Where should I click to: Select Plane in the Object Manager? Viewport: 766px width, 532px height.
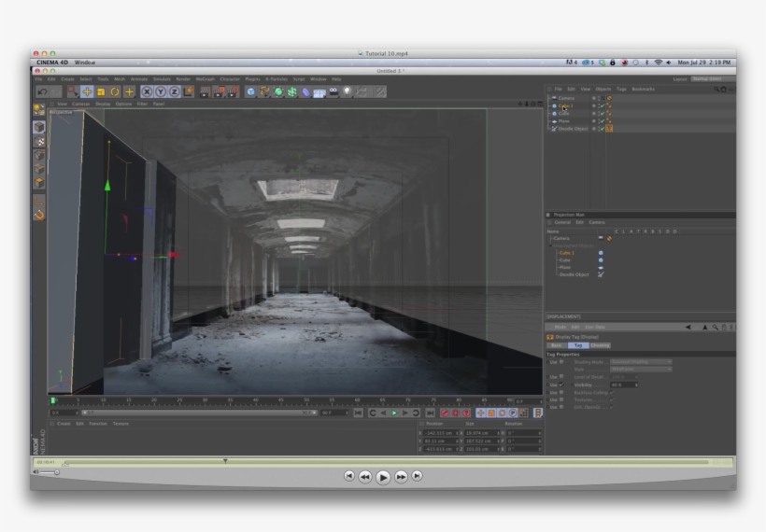[x=563, y=121]
